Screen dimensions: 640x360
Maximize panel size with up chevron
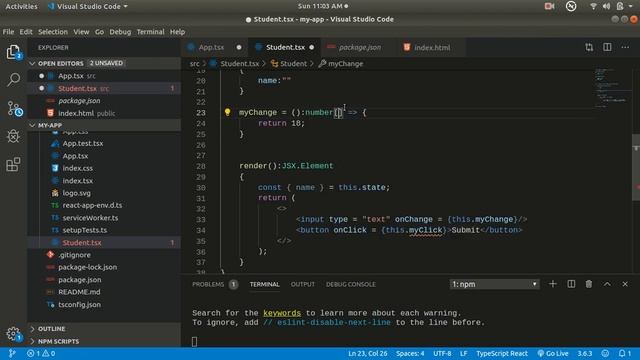pos(607,284)
